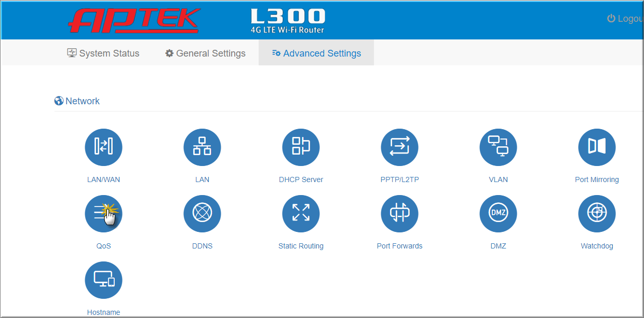Click the Port Mirroring text label

pyautogui.click(x=597, y=179)
